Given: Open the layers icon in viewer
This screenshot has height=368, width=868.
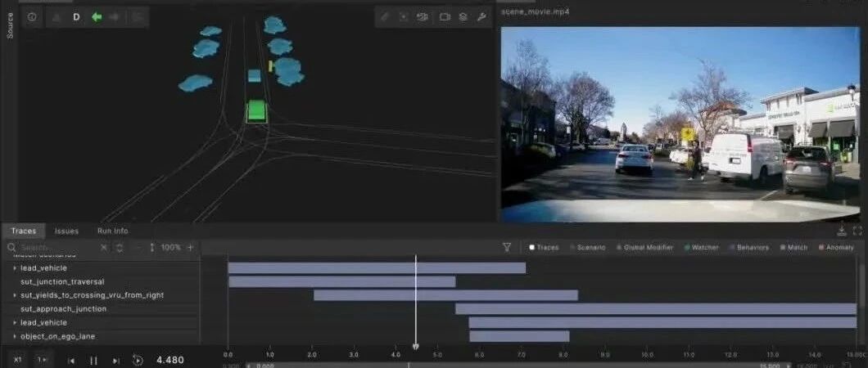Looking at the screenshot, I should (x=463, y=17).
